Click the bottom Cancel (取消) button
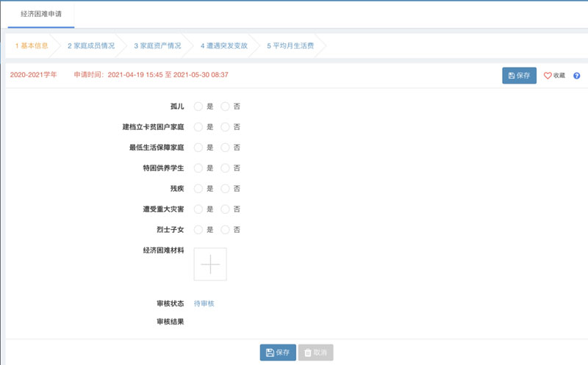588x365 pixels. click(x=316, y=353)
